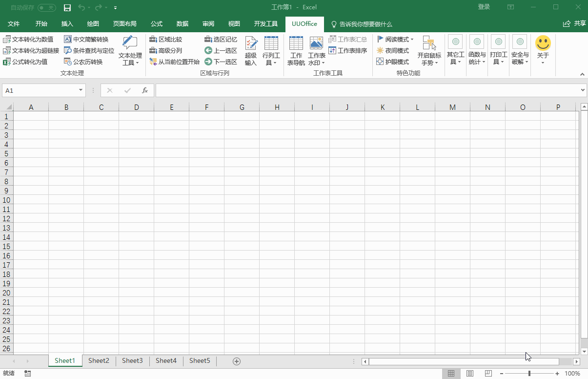
Task: Click the zoom slider handle
Action: click(529, 374)
